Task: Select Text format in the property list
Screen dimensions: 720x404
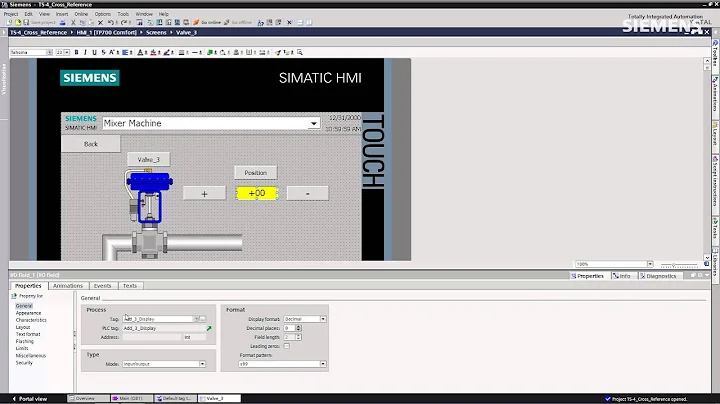Action: tap(28, 334)
